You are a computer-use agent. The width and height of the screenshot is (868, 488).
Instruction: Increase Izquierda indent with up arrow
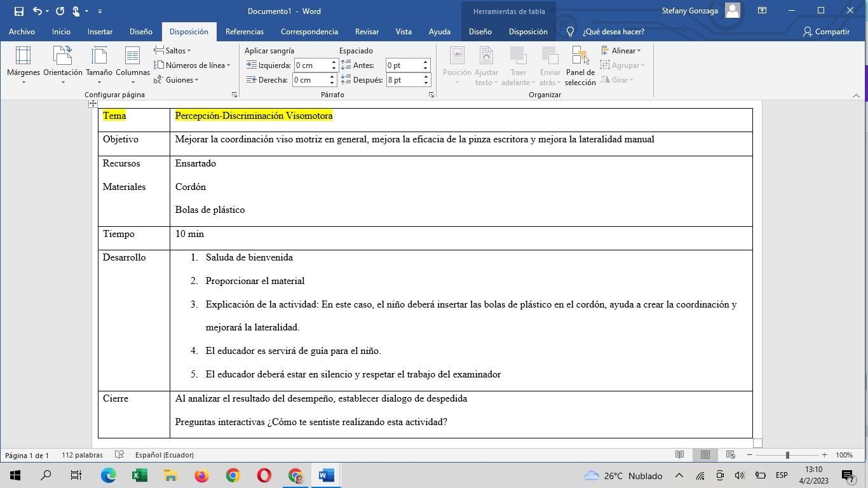(333, 62)
